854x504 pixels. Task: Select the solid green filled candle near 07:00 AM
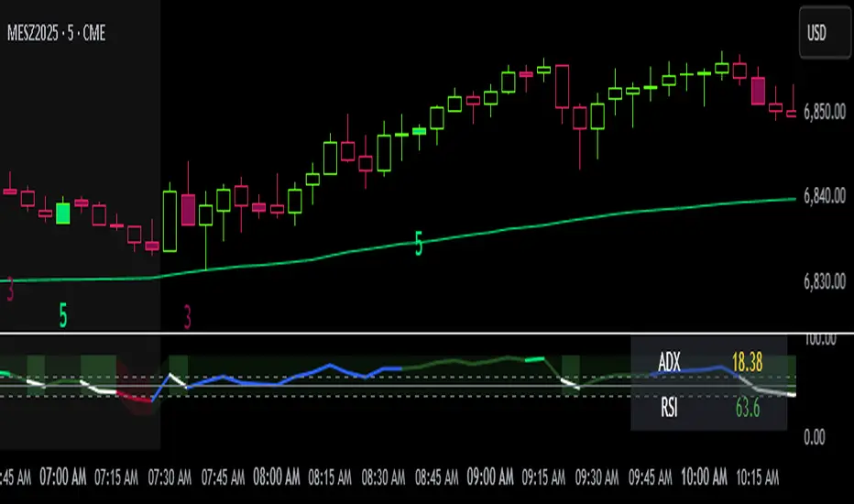click(x=63, y=213)
